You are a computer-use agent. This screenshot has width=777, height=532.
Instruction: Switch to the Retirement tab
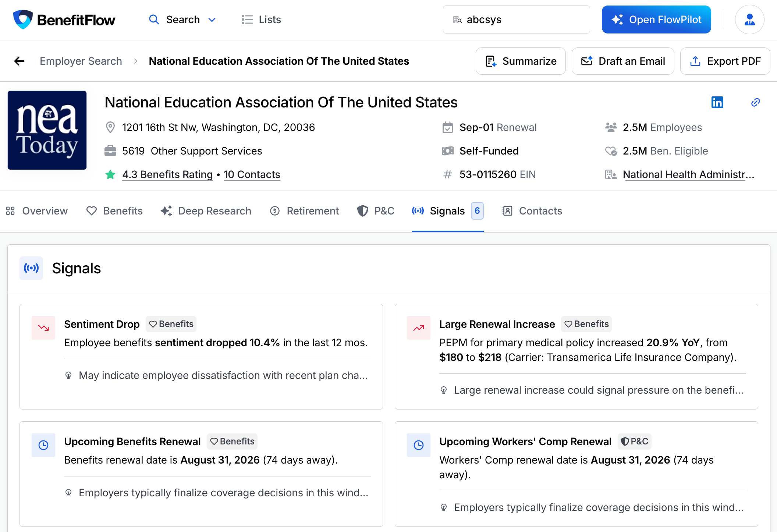(x=304, y=211)
